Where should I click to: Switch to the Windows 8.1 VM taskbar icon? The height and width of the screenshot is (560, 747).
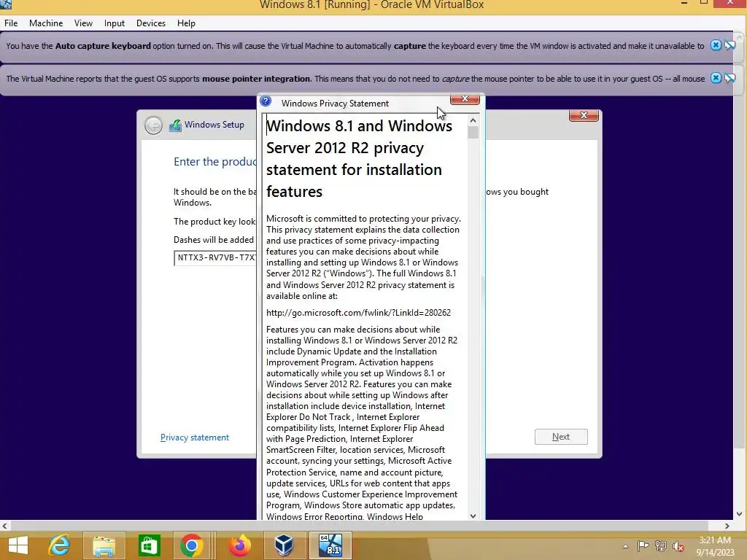pos(330,545)
